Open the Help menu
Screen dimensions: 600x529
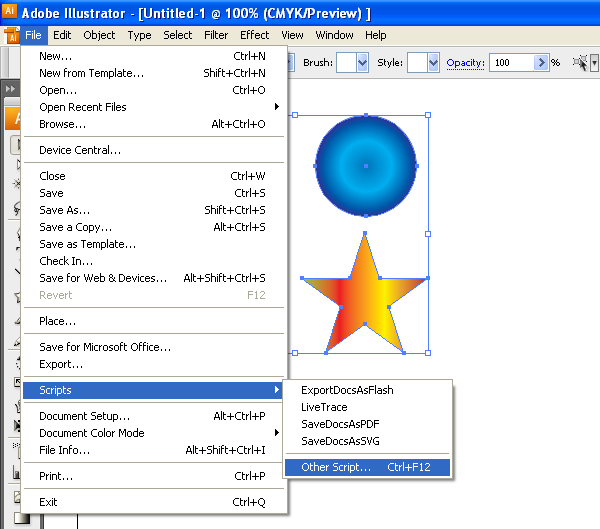375,35
